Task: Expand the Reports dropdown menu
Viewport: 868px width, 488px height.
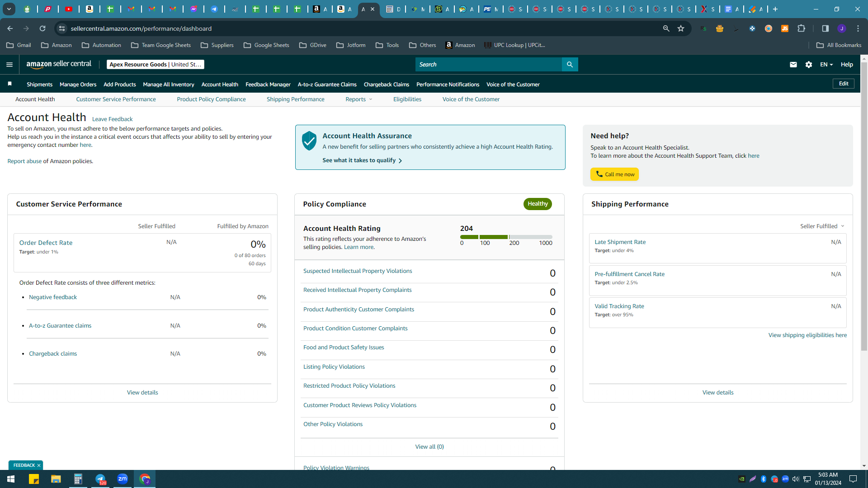Action: (x=359, y=99)
